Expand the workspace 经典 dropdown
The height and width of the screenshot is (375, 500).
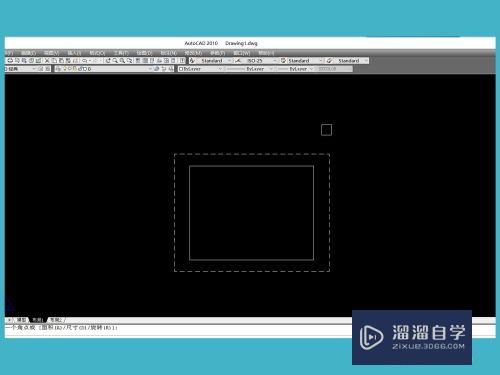point(34,69)
